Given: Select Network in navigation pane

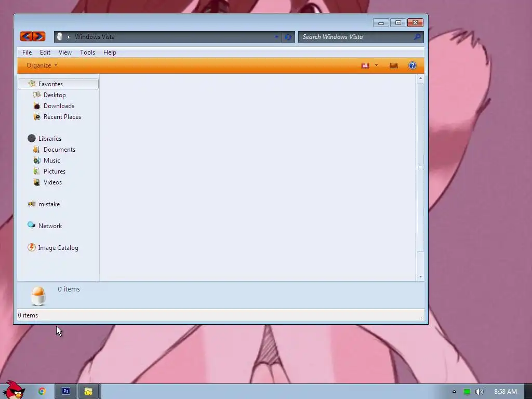Looking at the screenshot, I should 50,225.
